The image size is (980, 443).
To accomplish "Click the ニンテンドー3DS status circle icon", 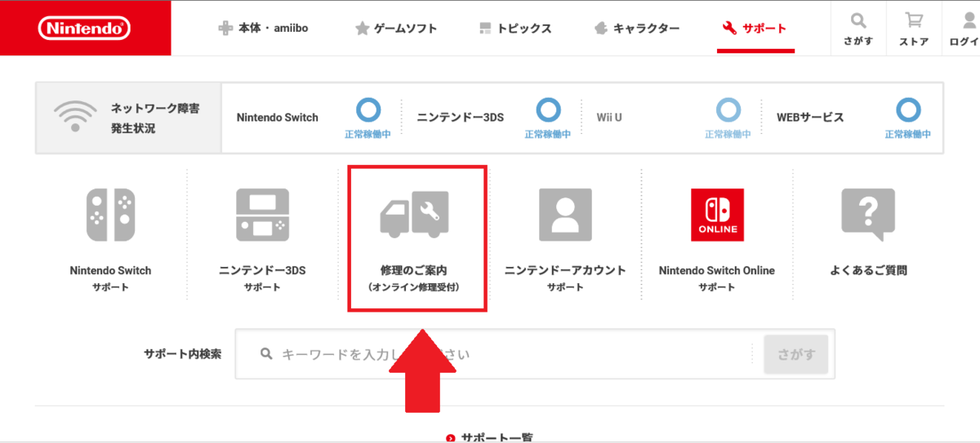I will 549,109.
